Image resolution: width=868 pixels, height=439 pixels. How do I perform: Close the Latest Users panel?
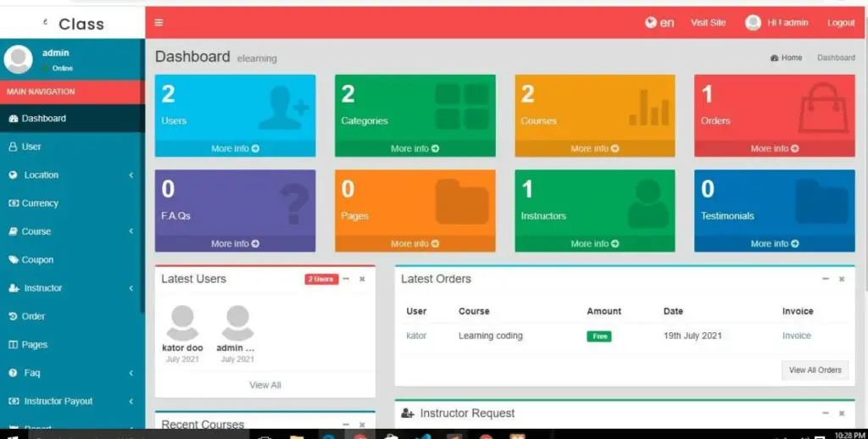(x=362, y=279)
